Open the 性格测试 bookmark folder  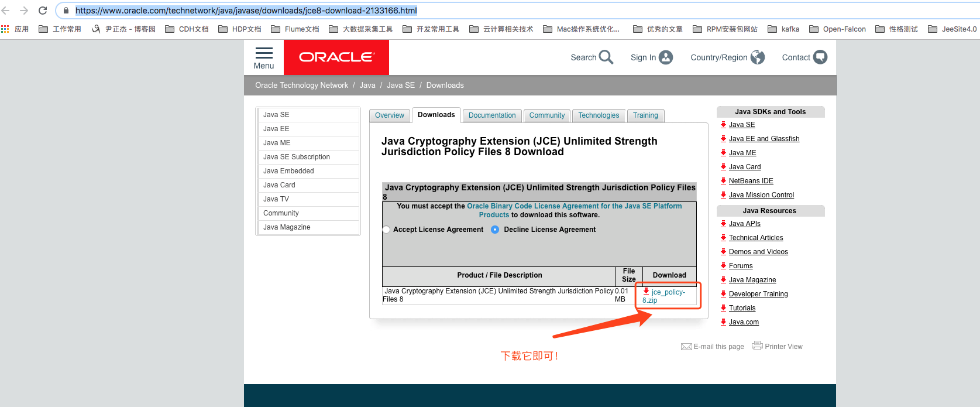[x=896, y=29]
